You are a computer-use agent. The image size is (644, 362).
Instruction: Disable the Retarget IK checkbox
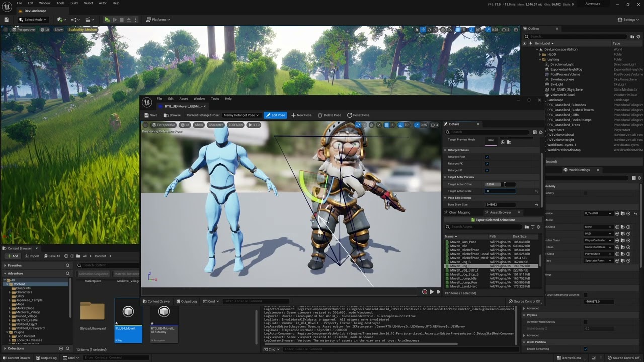(487, 170)
